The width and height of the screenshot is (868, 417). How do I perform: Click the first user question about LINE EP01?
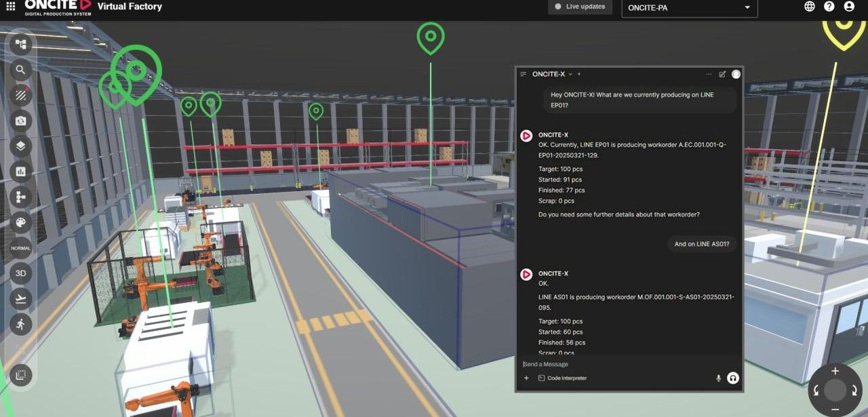[x=639, y=100]
